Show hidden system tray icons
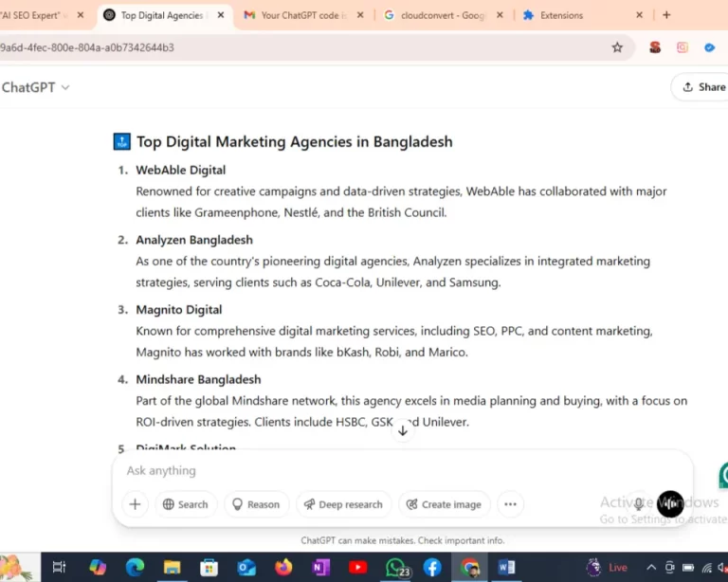 (x=651, y=567)
